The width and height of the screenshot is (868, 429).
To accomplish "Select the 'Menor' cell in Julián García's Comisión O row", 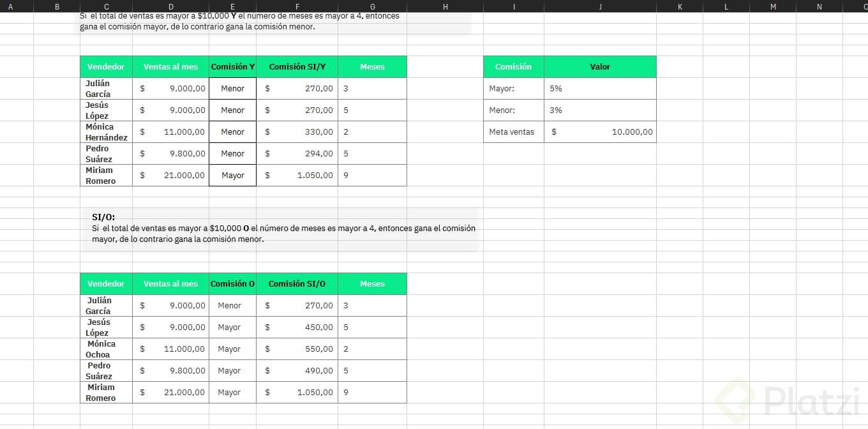I will (232, 306).
